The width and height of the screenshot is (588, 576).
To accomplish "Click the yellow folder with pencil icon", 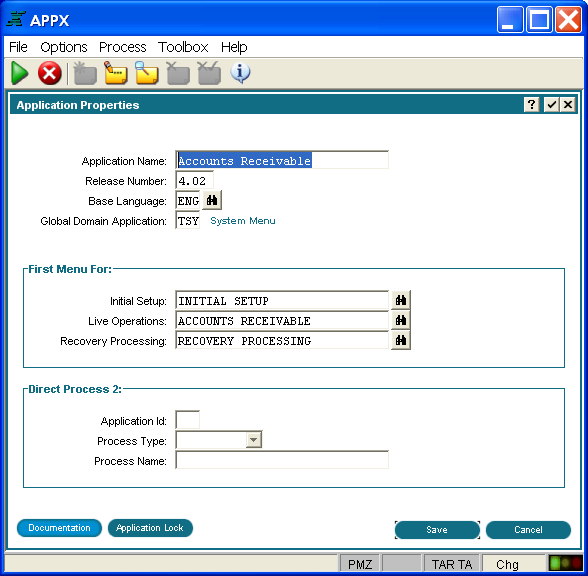I will pyautogui.click(x=116, y=73).
